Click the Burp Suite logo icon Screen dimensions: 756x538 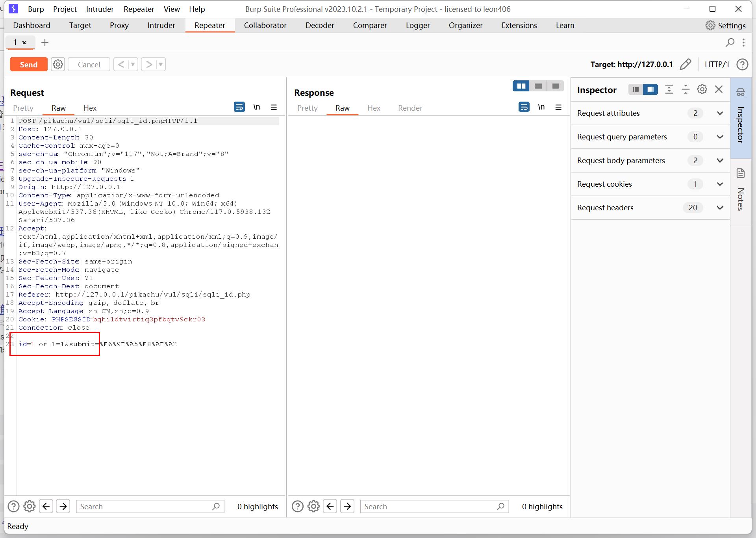click(13, 9)
